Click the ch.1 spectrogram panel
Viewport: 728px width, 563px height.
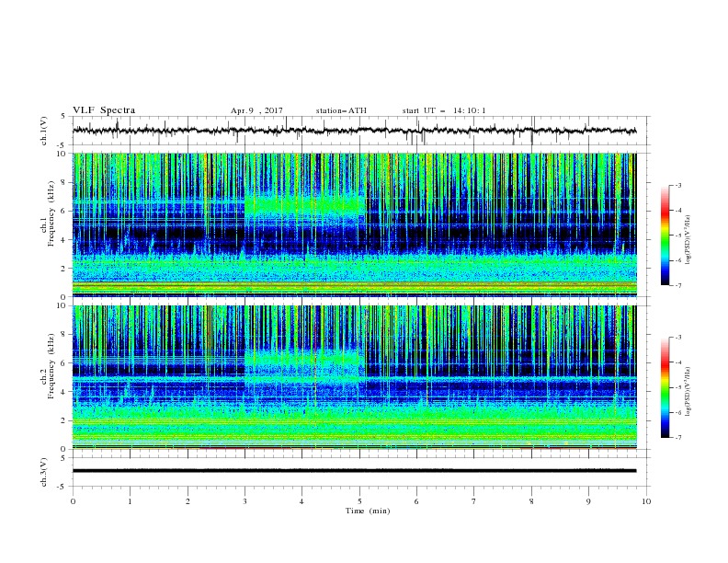tap(355, 224)
